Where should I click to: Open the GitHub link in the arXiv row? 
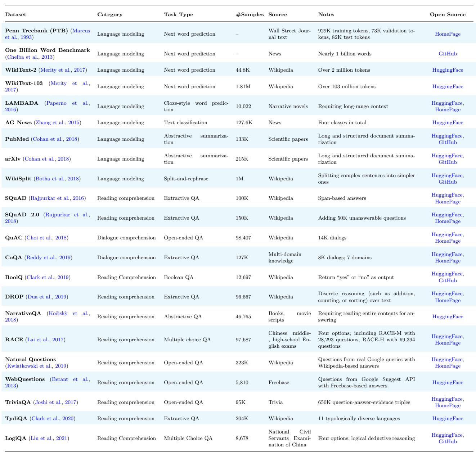pos(448,162)
